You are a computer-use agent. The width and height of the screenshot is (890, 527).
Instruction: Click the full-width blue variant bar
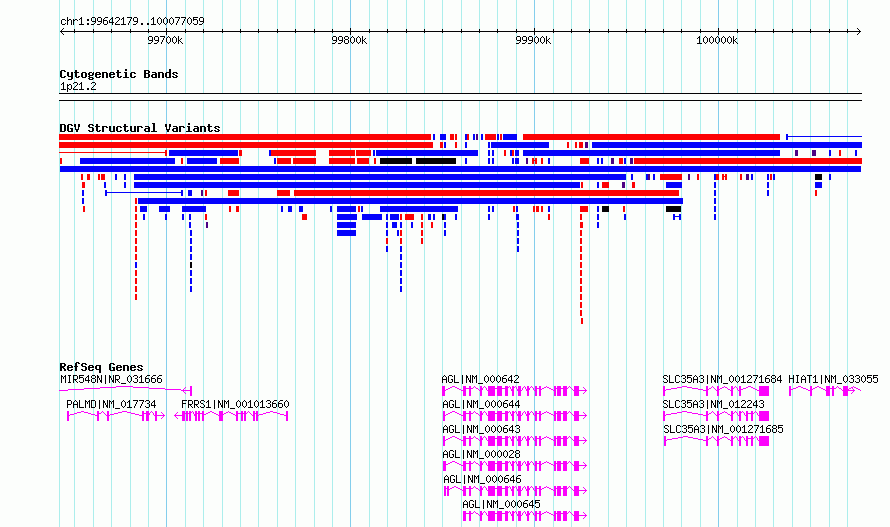click(x=460, y=169)
